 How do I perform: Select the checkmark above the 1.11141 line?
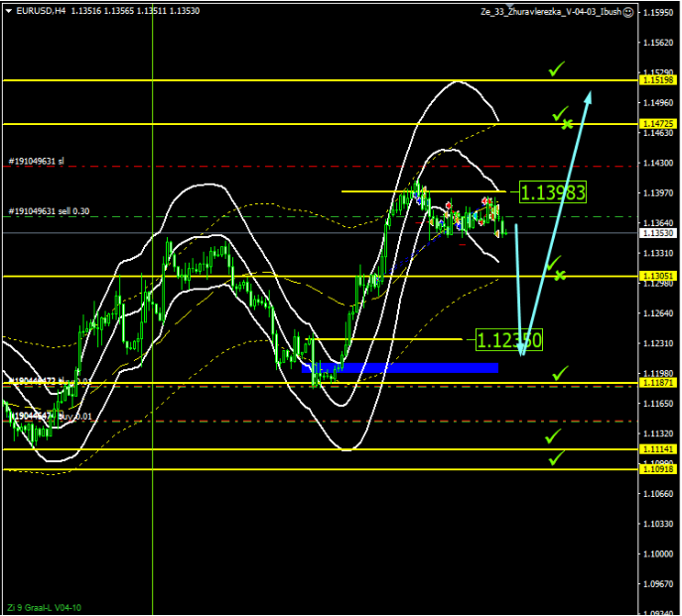[553, 435]
